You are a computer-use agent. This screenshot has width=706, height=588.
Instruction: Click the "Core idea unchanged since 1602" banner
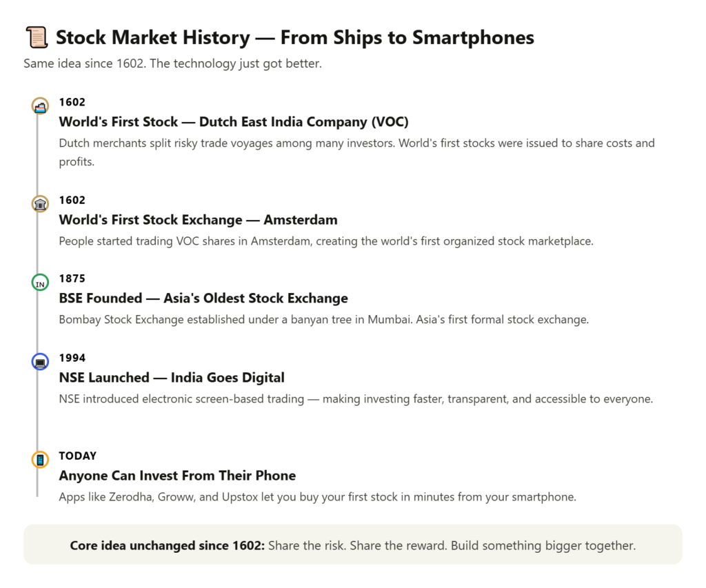[x=352, y=545]
